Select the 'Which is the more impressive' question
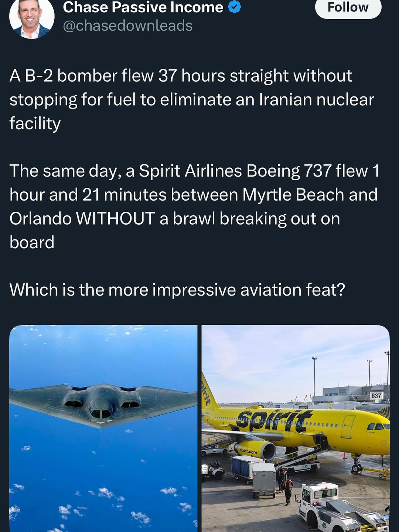Image resolution: width=399 pixels, height=532 pixels. (x=177, y=290)
